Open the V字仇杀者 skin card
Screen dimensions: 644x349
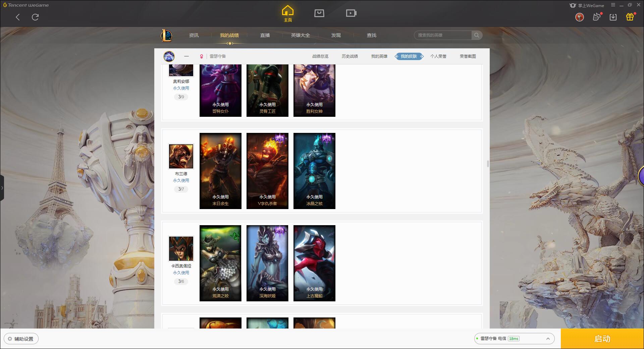(267, 171)
